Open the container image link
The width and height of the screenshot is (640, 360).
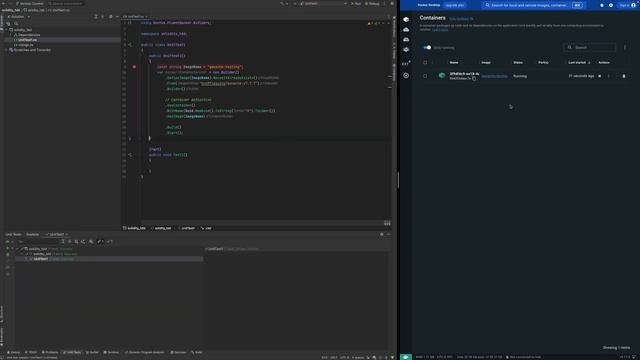click(x=494, y=76)
